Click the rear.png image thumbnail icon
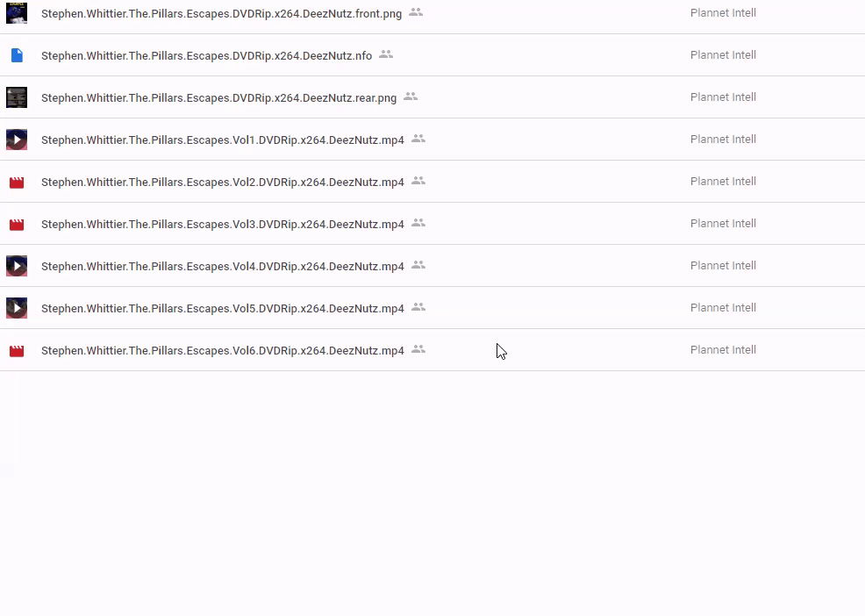 point(17,97)
